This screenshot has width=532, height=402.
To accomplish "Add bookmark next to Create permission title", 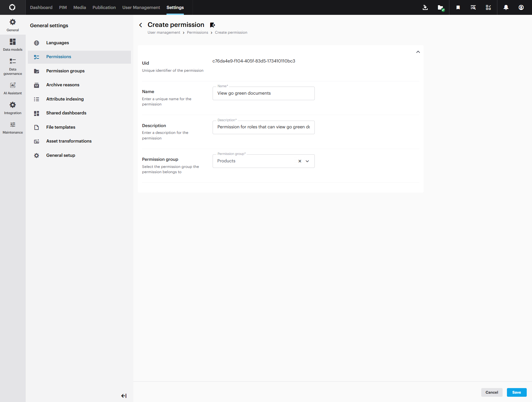I will point(212,25).
